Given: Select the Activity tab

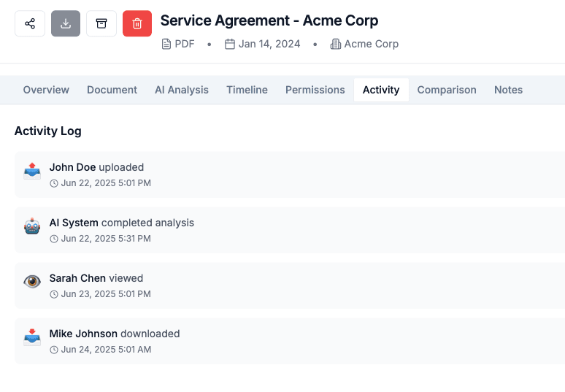Looking at the screenshot, I should click(x=381, y=90).
